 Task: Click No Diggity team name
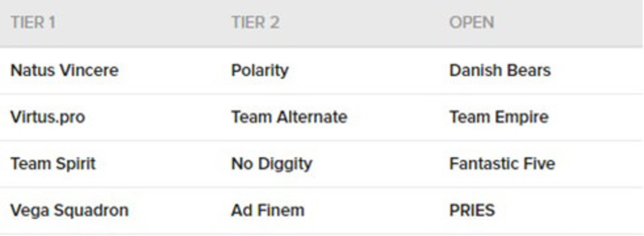[x=272, y=164]
